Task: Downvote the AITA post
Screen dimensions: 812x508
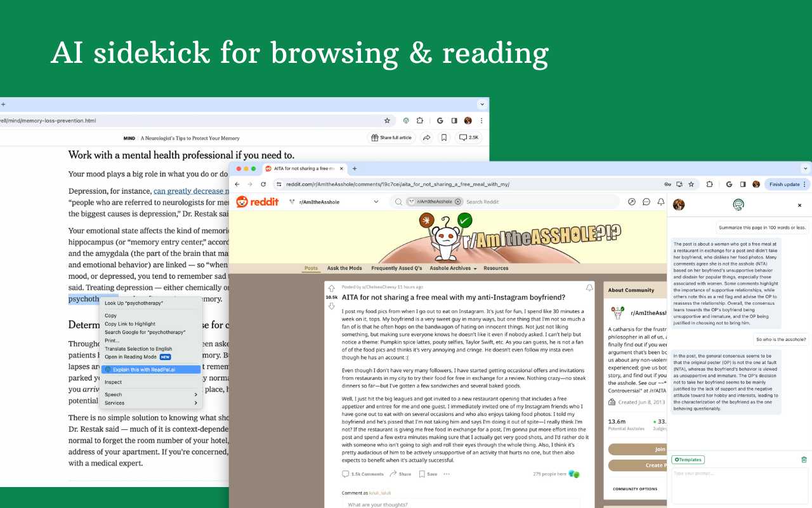Action: click(x=331, y=306)
